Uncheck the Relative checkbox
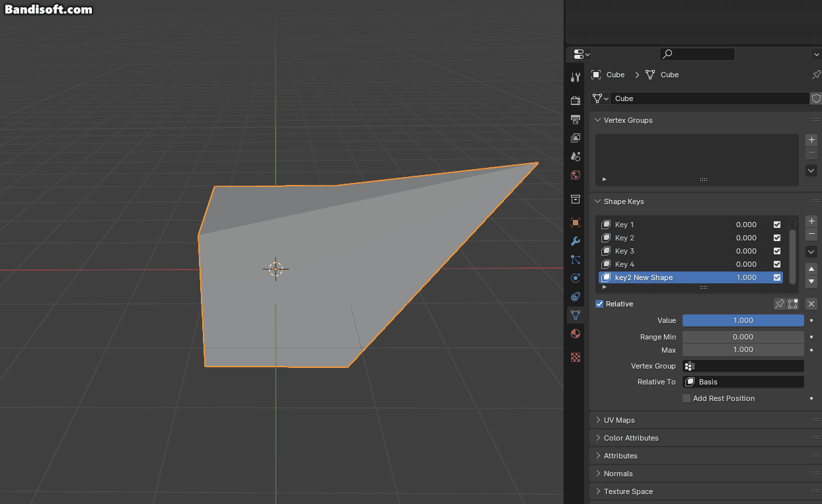The width and height of the screenshot is (822, 504). [599, 304]
